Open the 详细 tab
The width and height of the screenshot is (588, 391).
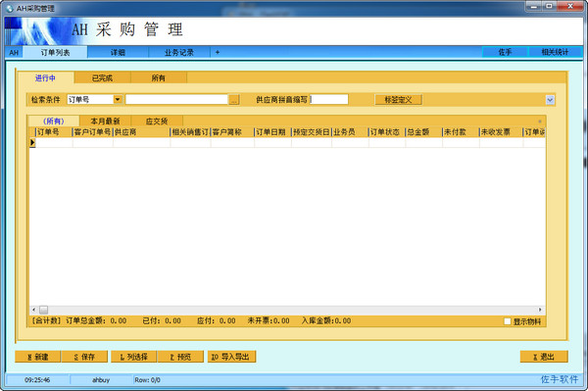(x=118, y=53)
